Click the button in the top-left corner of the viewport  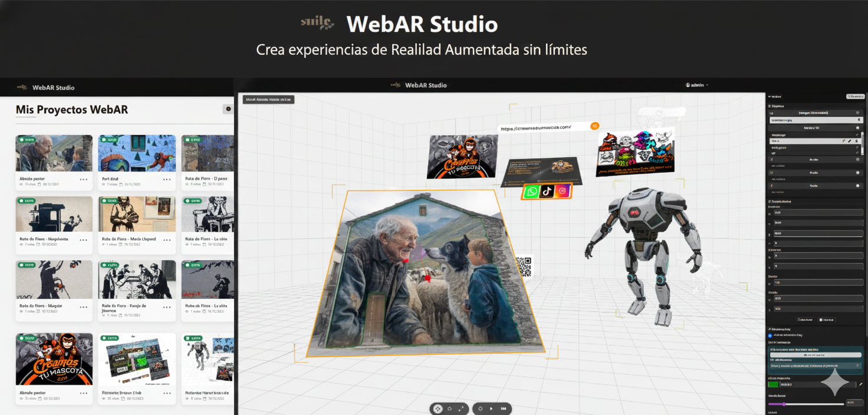click(x=268, y=100)
